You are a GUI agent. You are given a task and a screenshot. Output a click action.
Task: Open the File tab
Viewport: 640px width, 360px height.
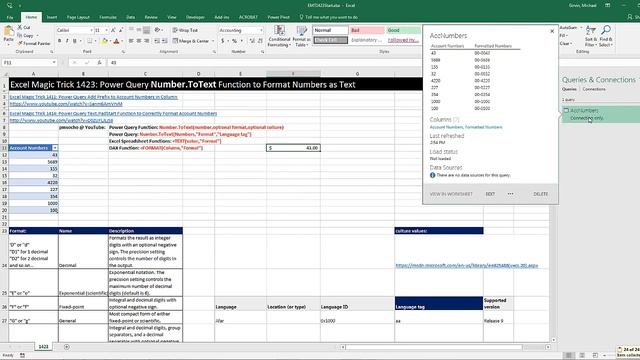pos(10,17)
